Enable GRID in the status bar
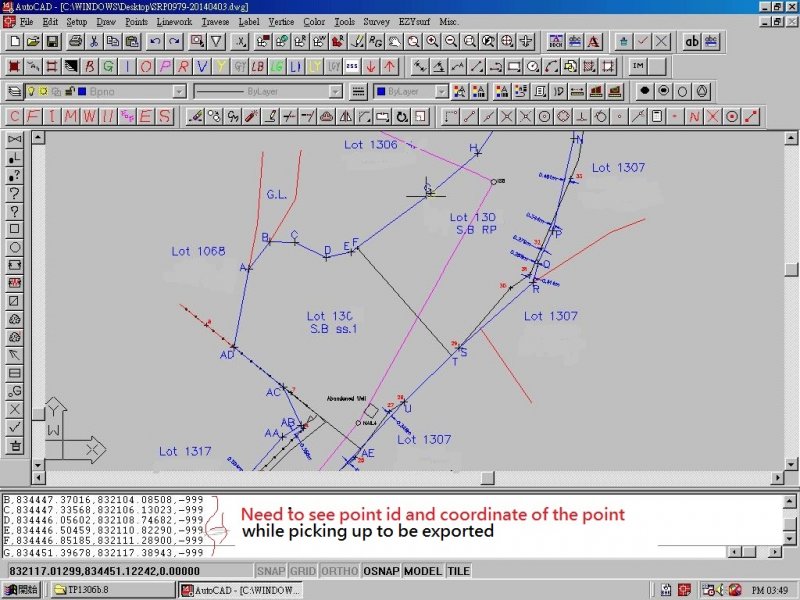800x600 pixels. pos(303,571)
